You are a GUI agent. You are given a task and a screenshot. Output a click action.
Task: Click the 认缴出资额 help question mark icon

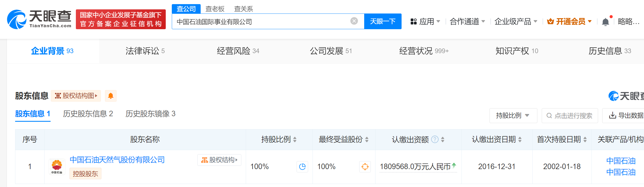pos(435,139)
